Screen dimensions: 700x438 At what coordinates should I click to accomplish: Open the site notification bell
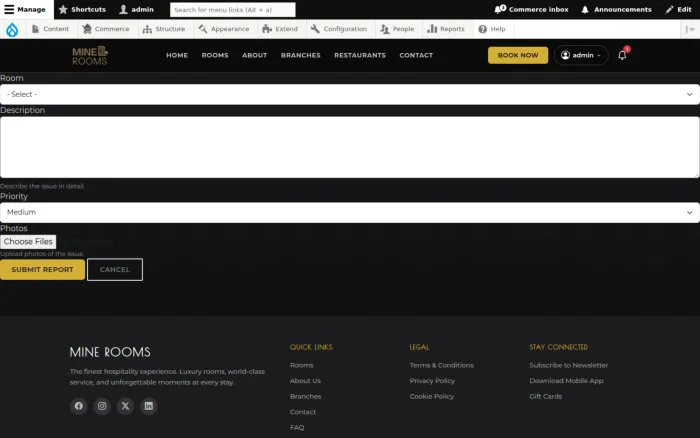622,55
